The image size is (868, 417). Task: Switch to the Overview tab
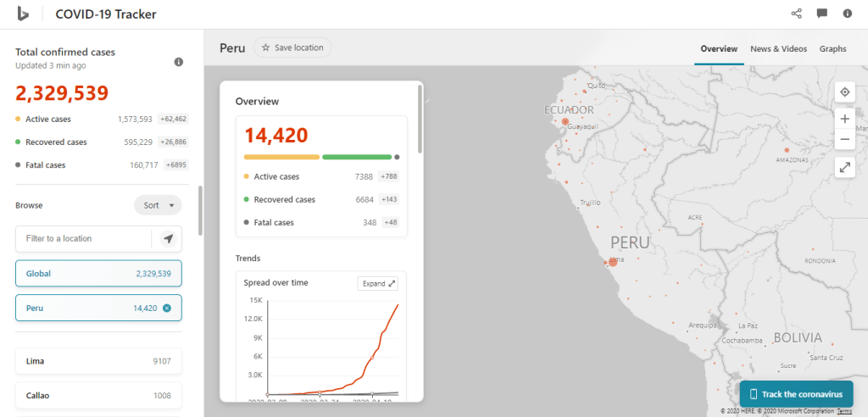719,48
